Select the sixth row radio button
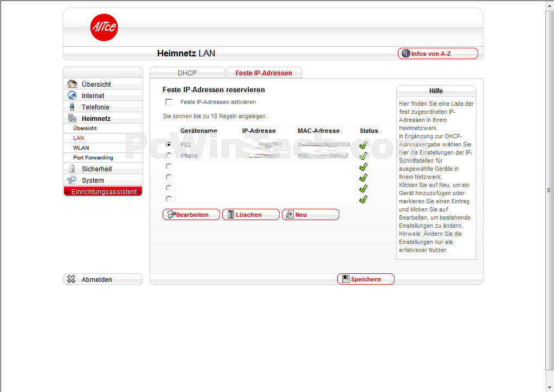The image size is (554, 392). [x=169, y=198]
